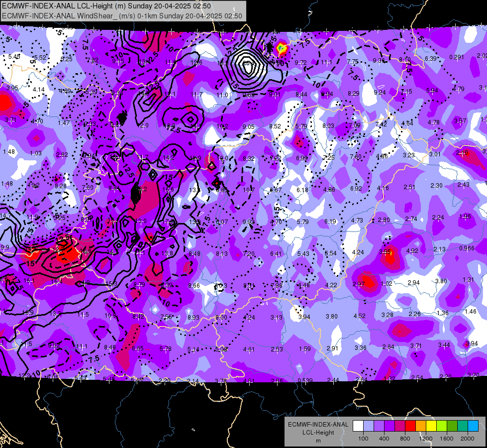Click the legend title ECMWF-INDEX-ANAL
The image size is (487, 448).
[x=318, y=425]
